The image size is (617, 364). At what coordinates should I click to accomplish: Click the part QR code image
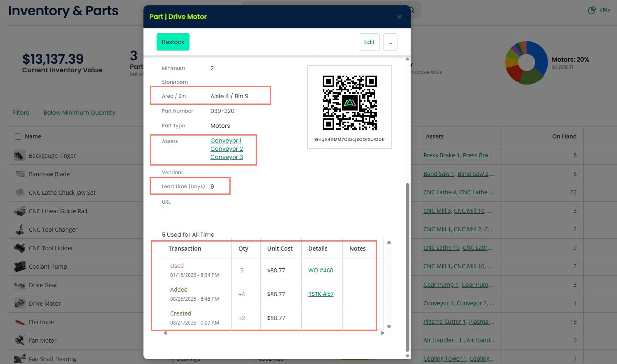[x=349, y=103]
